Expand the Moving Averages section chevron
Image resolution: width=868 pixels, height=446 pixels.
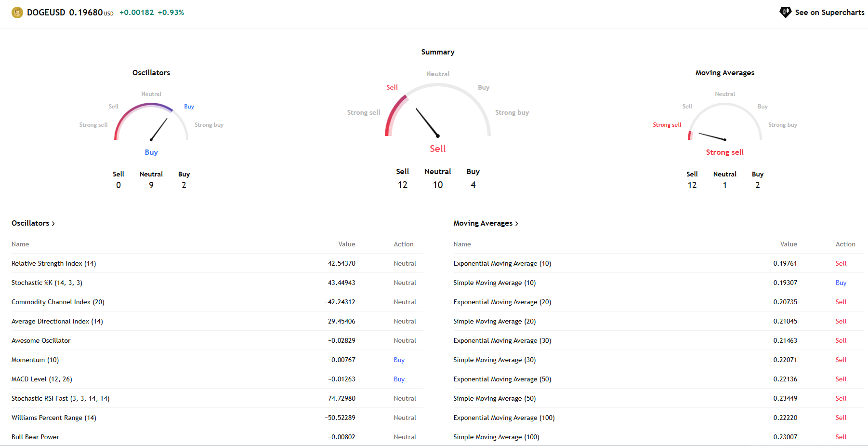click(517, 224)
